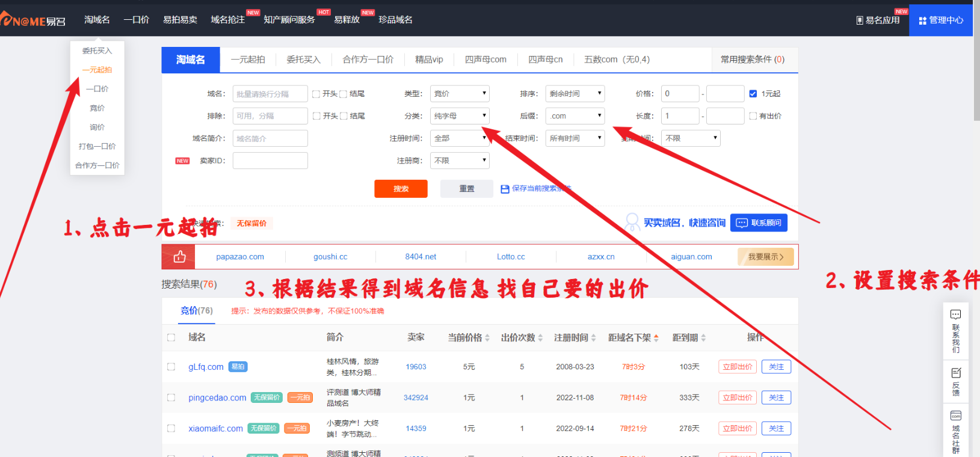
Task: Switch to the 委托买入 tab
Action: pos(304,60)
